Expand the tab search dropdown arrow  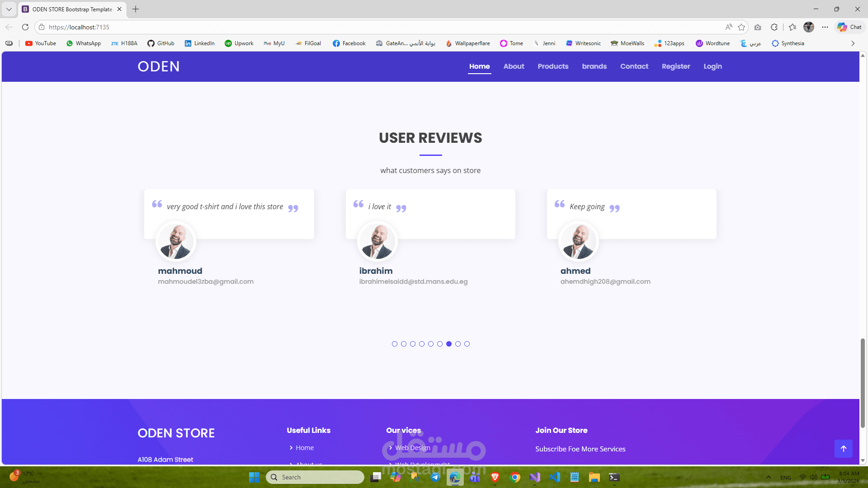coord(9,9)
